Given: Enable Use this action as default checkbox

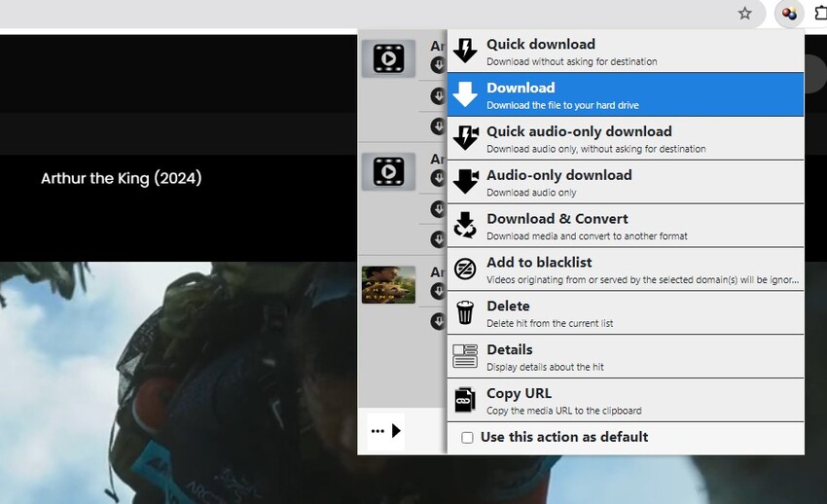Looking at the screenshot, I should tap(467, 438).
